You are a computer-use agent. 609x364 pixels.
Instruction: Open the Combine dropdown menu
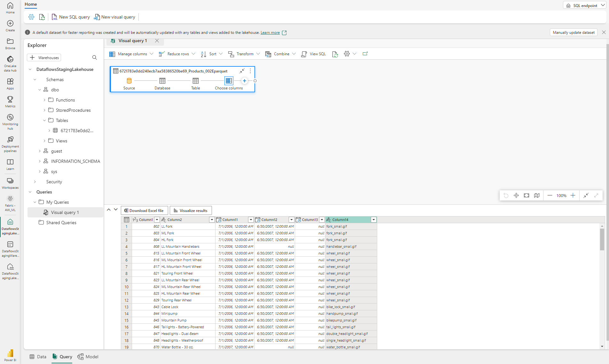[281, 54]
